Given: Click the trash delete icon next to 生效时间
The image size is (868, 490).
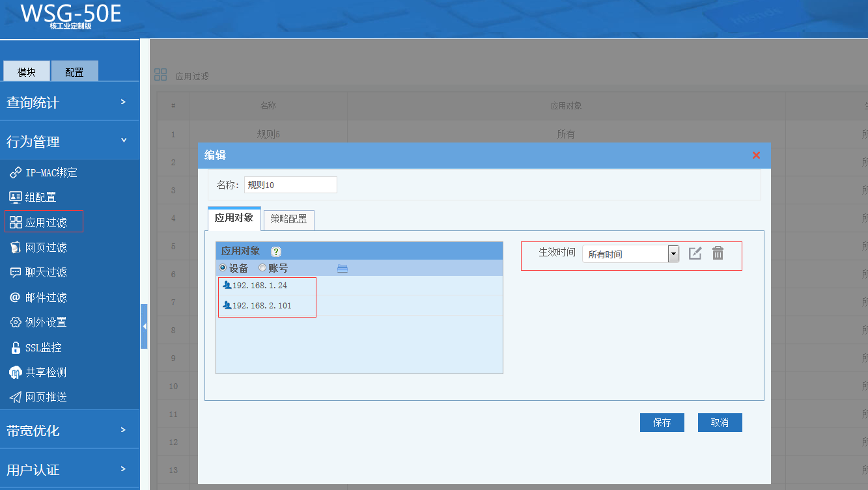Looking at the screenshot, I should point(718,254).
